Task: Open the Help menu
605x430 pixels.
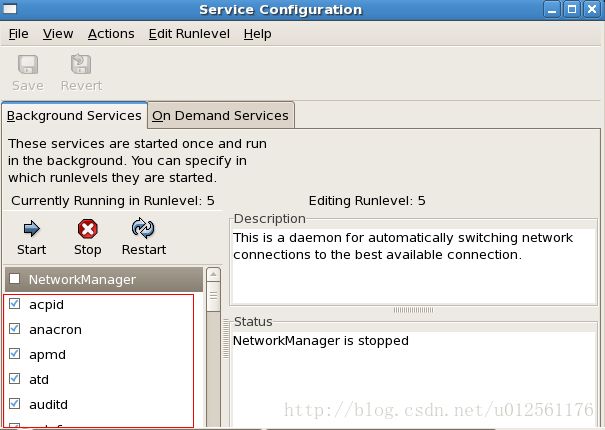Action: pyautogui.click(x=257, y=34)
